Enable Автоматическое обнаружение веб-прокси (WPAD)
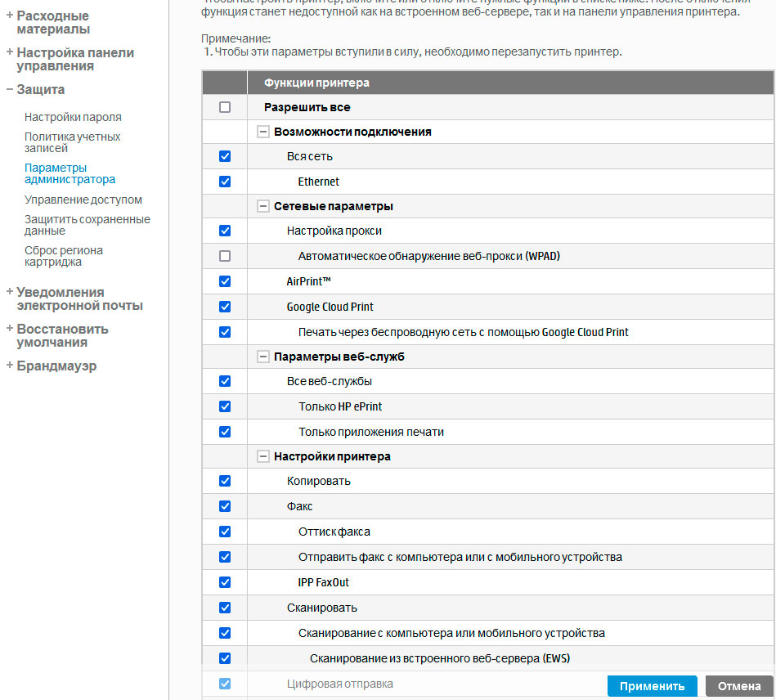 225,256
